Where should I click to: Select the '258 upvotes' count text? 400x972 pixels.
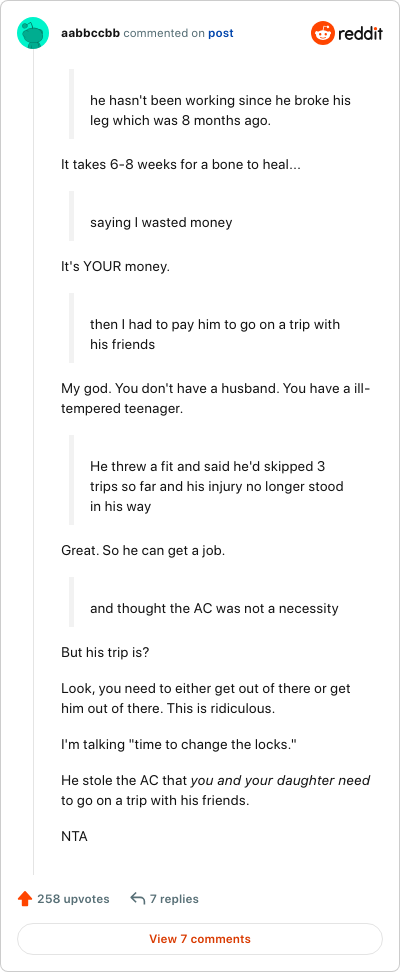[73, 898]
